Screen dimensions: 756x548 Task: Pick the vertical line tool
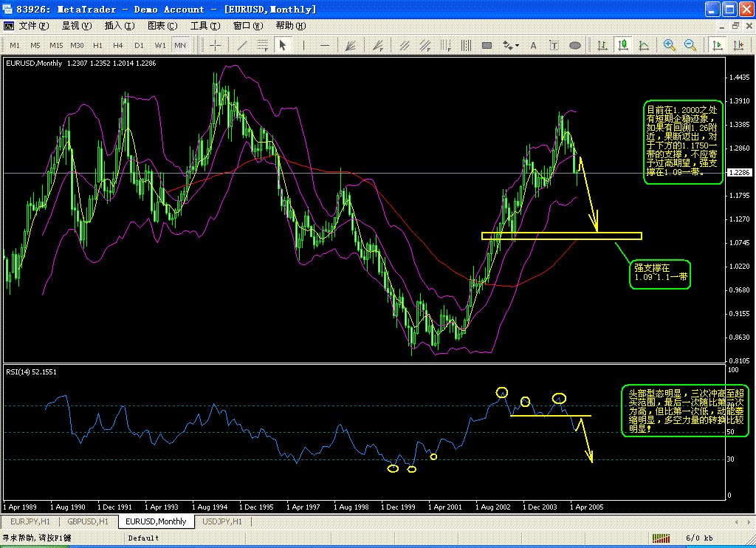303,45
